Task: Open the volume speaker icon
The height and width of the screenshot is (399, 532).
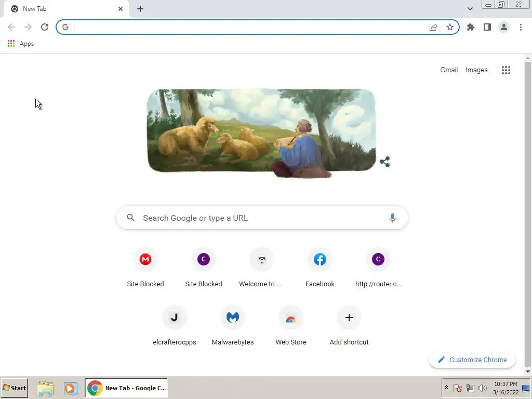Action: tap(482, 388)
